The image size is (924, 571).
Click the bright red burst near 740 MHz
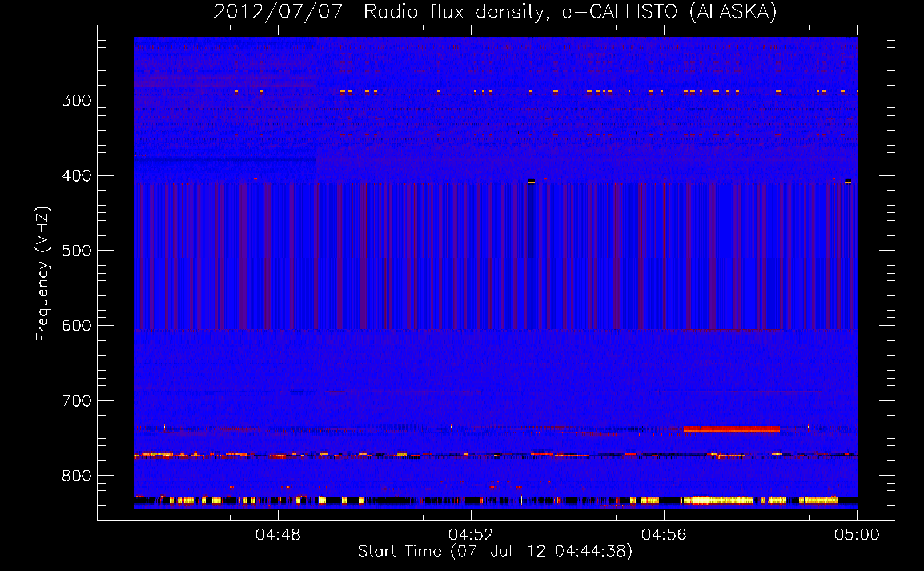tap(732, 429)
